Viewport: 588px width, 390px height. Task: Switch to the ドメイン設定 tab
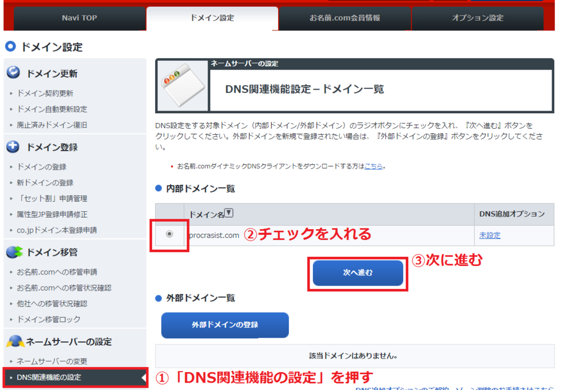(212, 18)
